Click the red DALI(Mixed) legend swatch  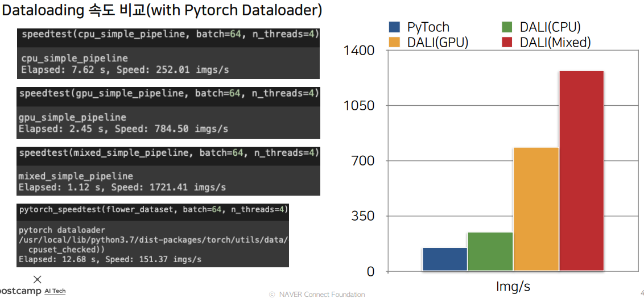507,42
